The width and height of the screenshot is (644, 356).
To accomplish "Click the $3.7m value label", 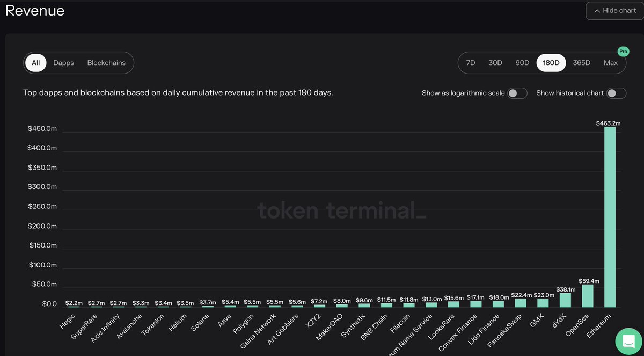I will (x=208, y=302).
